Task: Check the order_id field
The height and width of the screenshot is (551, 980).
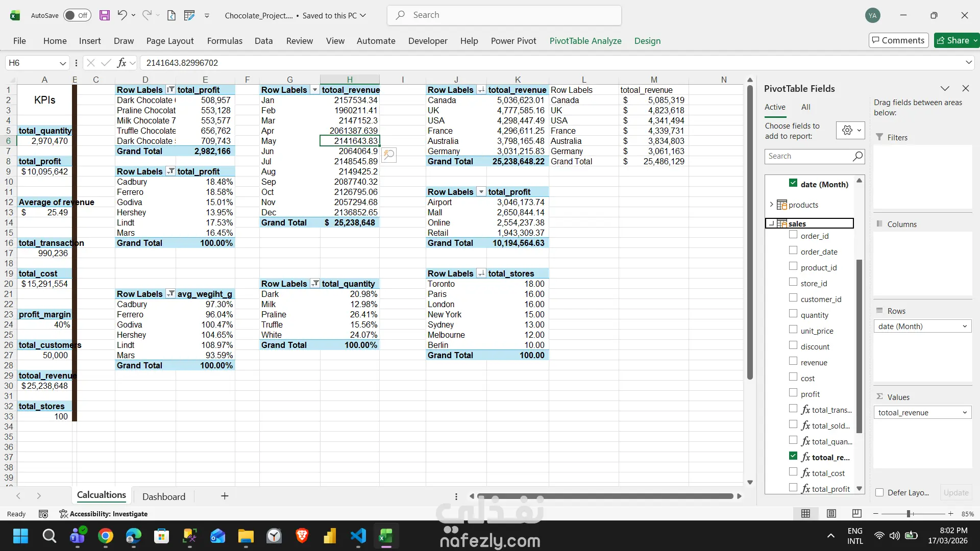Action: click(x=793, y=235)
